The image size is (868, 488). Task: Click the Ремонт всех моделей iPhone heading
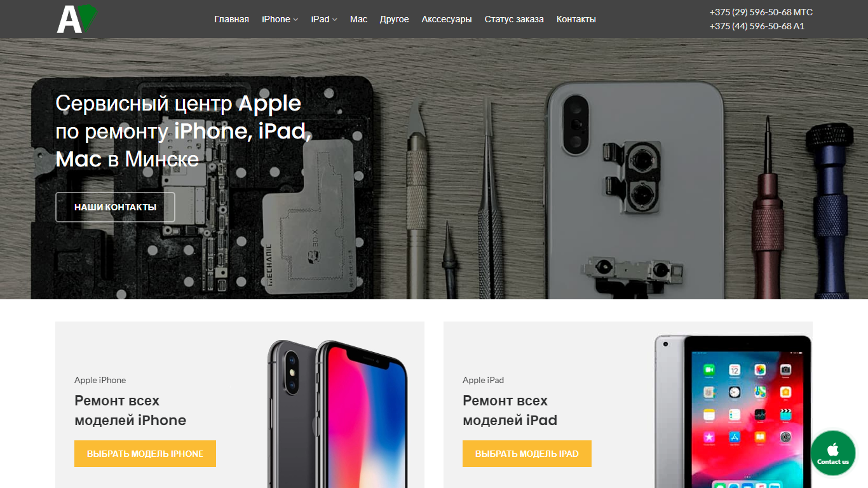click(130, 410)
